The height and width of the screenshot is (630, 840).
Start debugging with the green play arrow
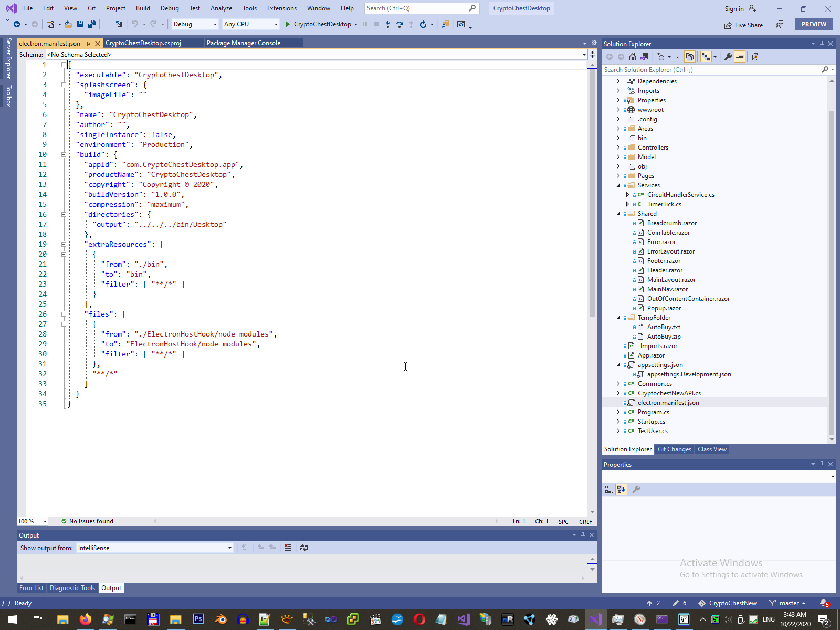(x=287, y=24)
